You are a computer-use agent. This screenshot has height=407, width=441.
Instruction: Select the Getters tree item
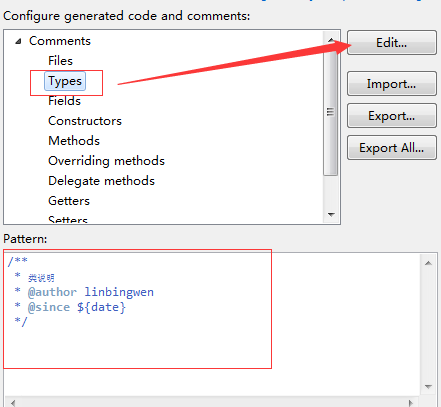(x=69, y=201)
